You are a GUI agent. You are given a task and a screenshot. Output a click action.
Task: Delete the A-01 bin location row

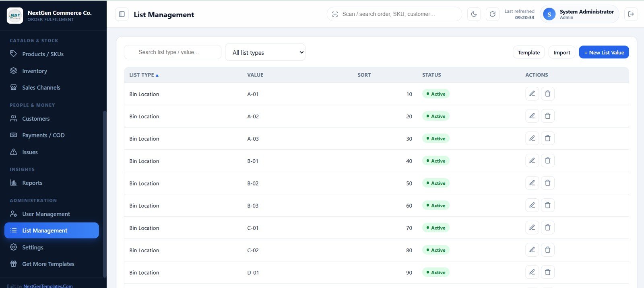click(548, 94)
